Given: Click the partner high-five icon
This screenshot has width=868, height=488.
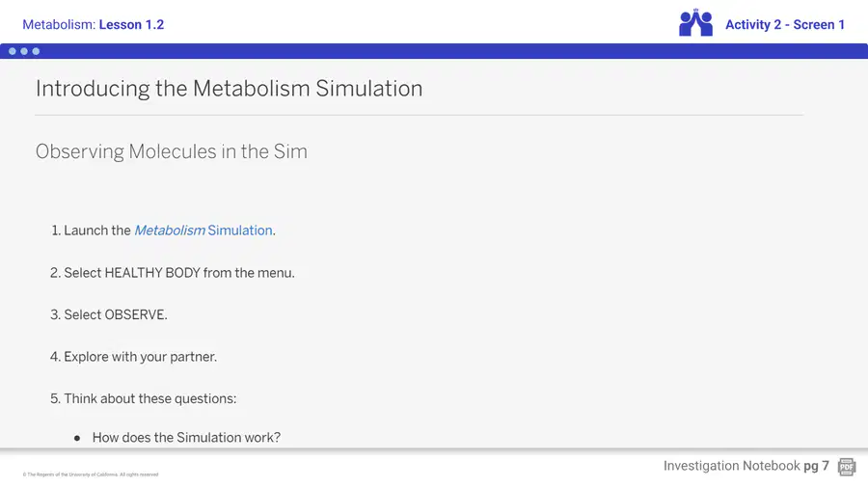Looking at the screenshot, I should [x=695, y=23].
